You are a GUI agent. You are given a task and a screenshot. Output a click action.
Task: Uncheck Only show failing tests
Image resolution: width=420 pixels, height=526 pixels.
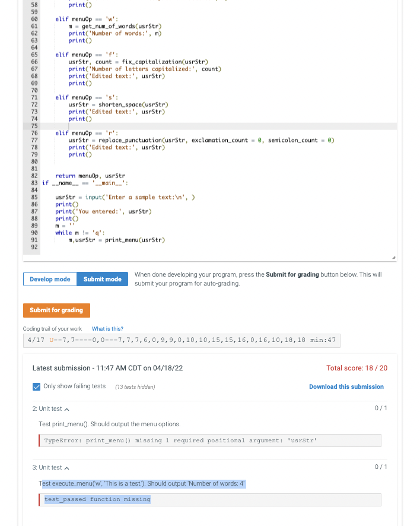(x=37, y=387)
